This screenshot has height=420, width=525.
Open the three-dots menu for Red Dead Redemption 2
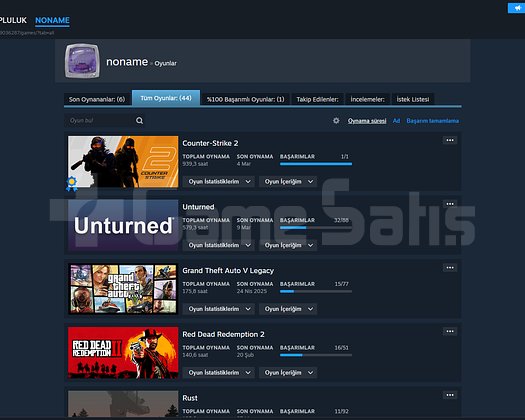click(450, 331)
